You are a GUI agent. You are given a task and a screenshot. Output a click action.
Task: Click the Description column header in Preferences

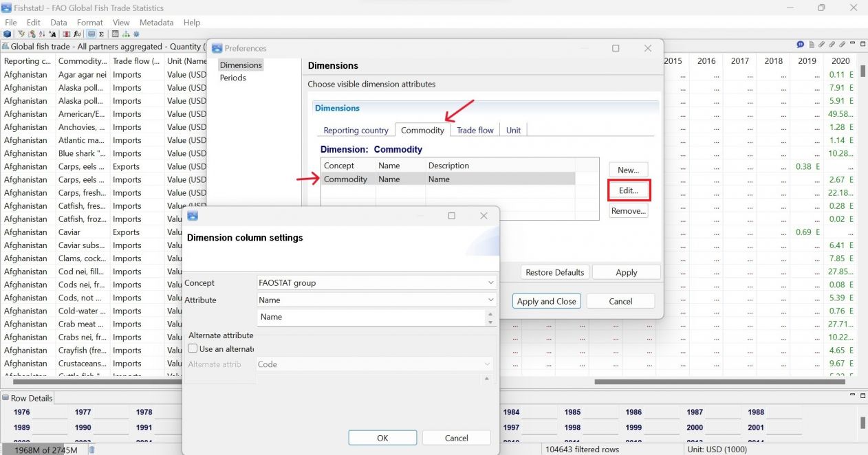pos(500,166)
